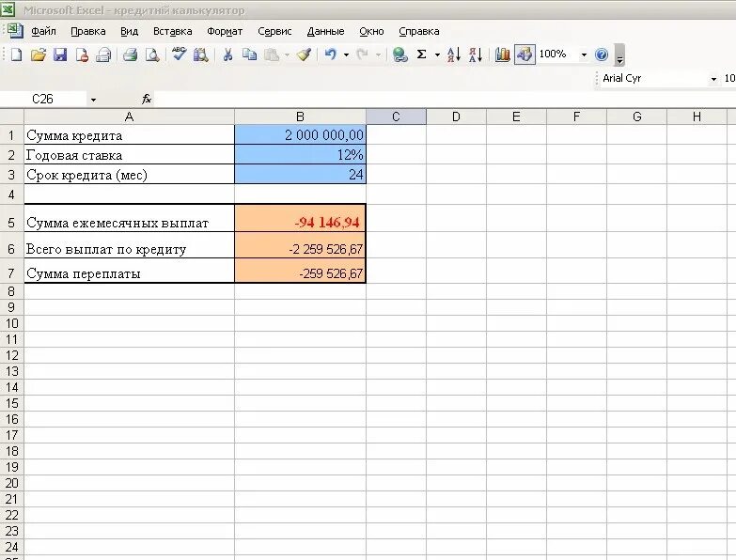
Task: Sort ascending with А-Я icon
Action: coord(453,54)
